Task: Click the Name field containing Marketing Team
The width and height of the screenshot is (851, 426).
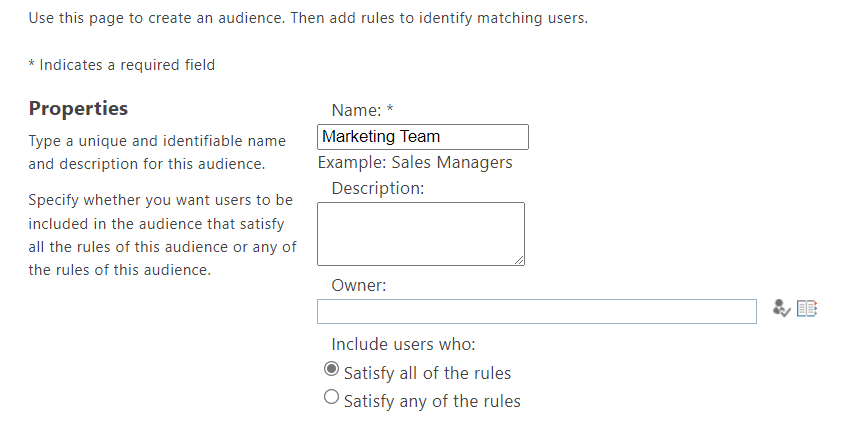Action: pos(423,137)
